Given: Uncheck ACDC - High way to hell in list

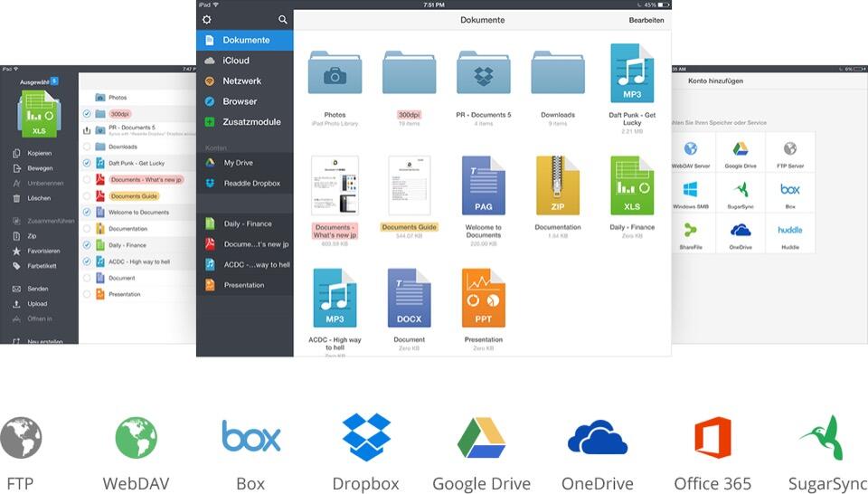Looking at the screenshot, I should (x=87, y=261).
